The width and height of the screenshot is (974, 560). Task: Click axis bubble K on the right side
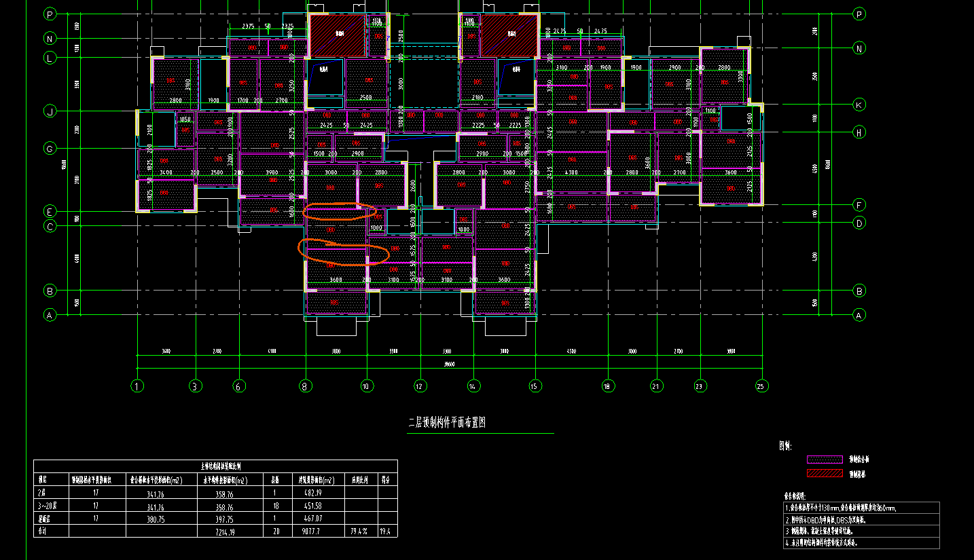pyautogui.click(x=859, y=105)
